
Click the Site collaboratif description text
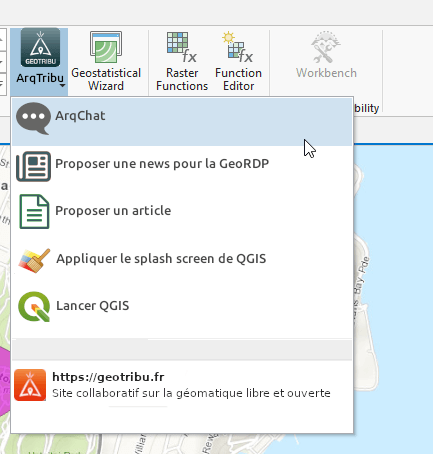[191, 393]
